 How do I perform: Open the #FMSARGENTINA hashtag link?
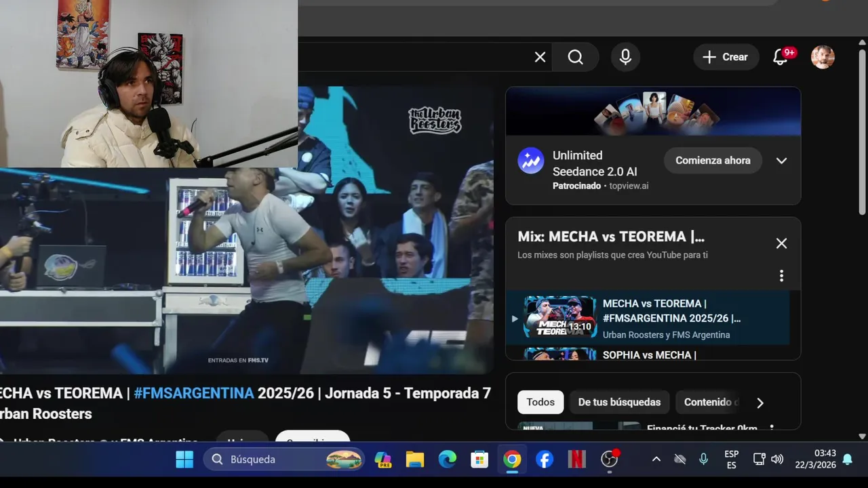tap(194, 393)
